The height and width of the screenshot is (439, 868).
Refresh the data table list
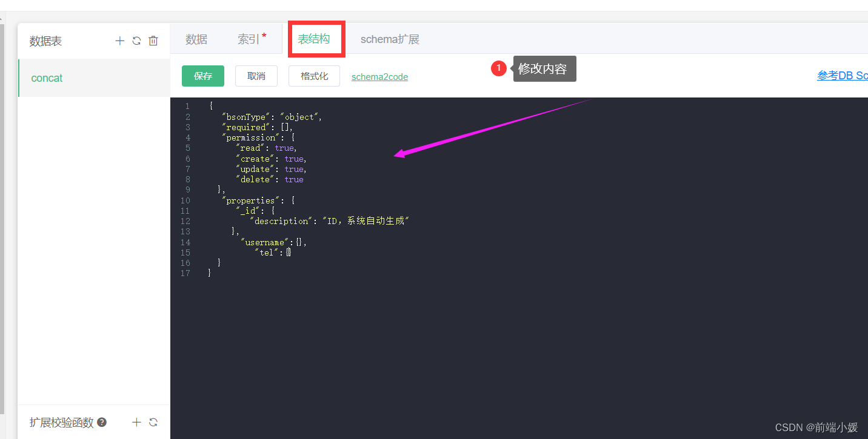[136, 41]
